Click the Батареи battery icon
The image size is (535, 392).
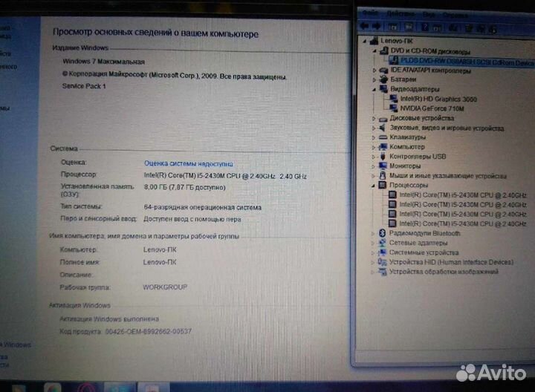tap(383, 79)
